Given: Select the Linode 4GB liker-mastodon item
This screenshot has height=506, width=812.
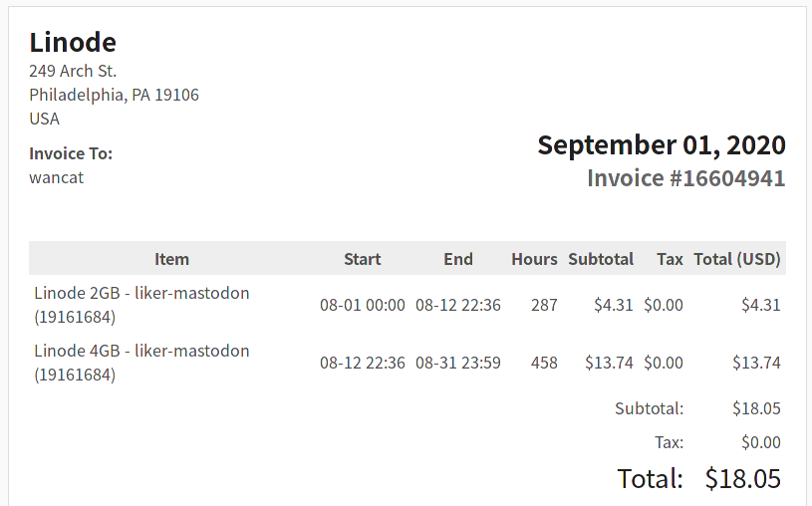Looking at the screenshot, I should tap(141, 363).
